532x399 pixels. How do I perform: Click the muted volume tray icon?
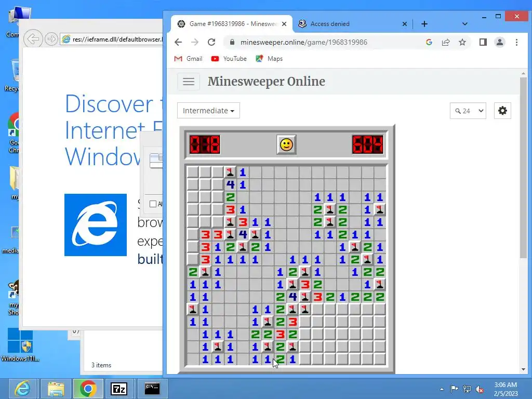tap(480, 389)
